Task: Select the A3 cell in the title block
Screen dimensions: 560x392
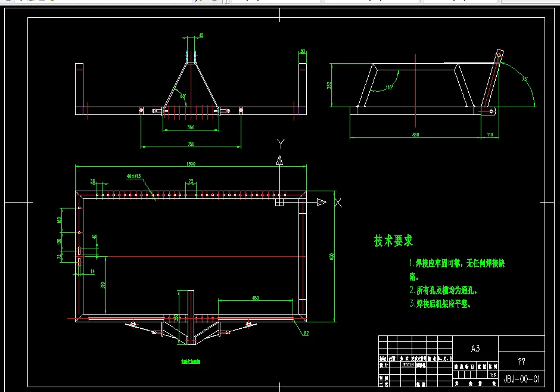Action: click(x=475, y=349)
